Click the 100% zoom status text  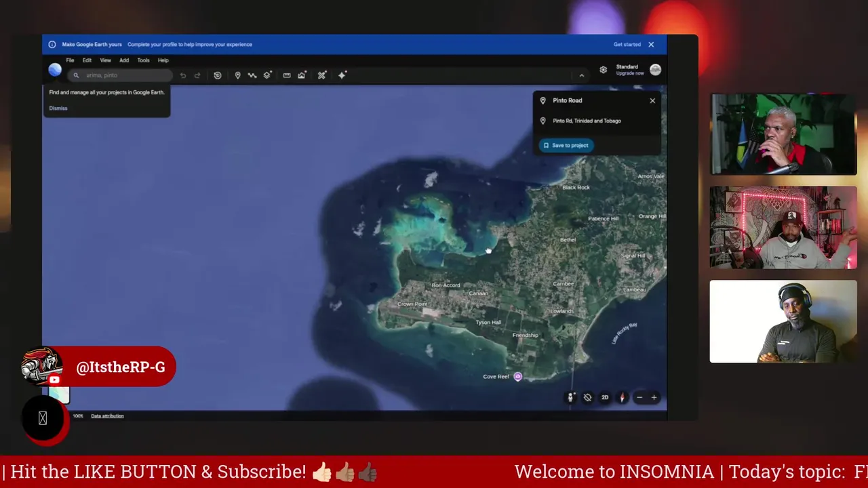[x=78, y=416]
